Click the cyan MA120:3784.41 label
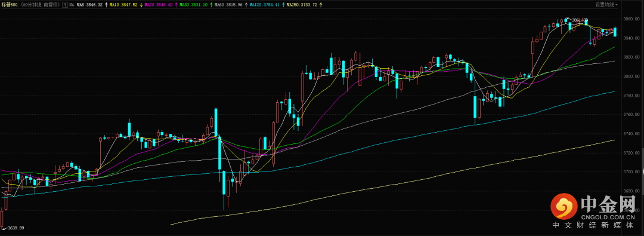 (x=265, y=5)
